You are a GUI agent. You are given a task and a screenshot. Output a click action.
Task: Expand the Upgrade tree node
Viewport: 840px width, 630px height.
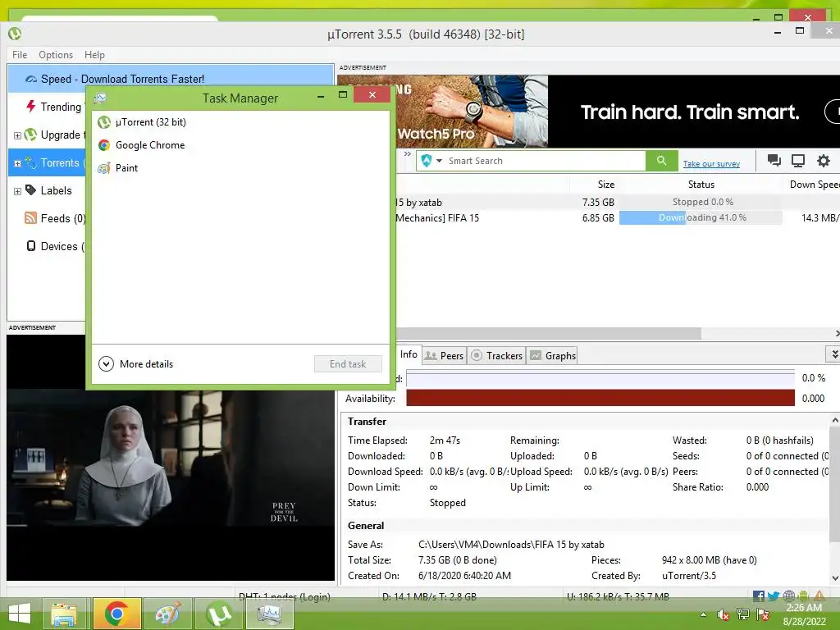[18, 135]
